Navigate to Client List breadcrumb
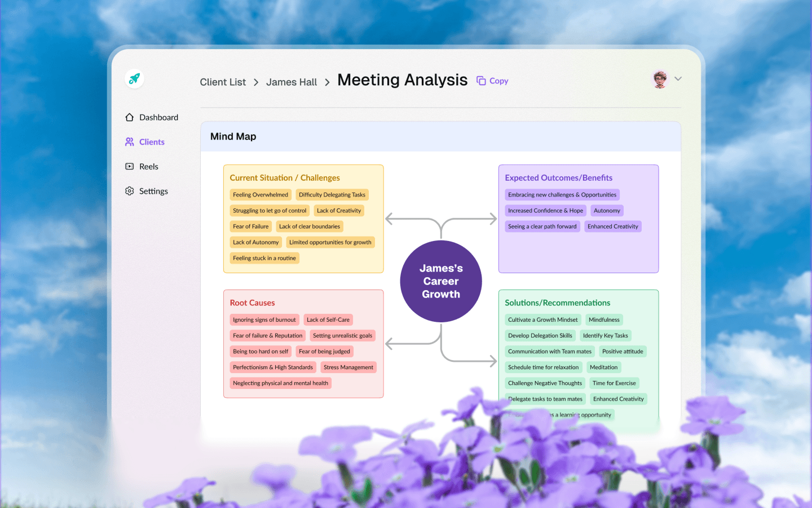The image size is (812, 508). 223,82
